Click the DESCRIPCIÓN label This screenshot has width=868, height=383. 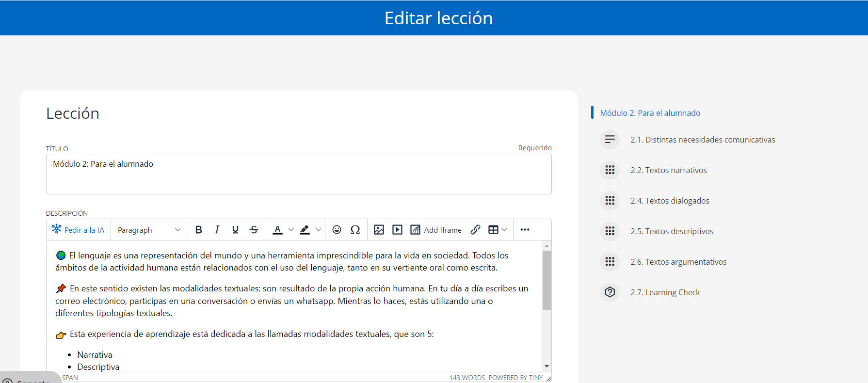pos(67,213)
